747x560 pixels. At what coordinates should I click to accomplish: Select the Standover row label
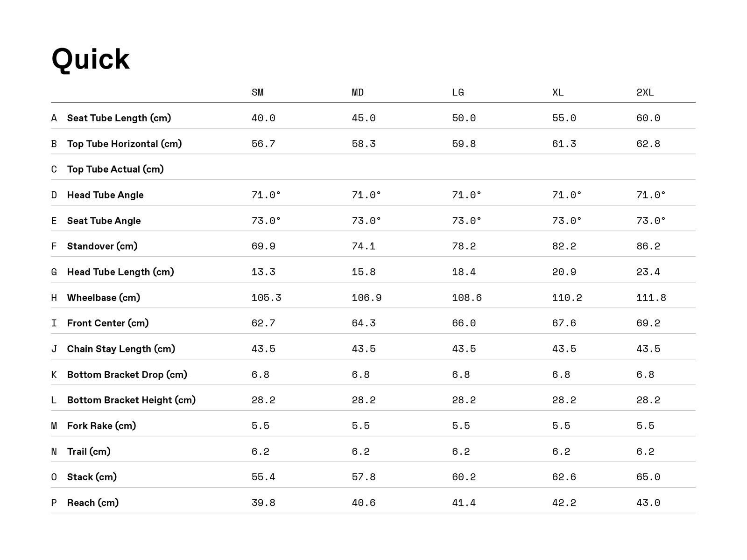pyautogui.click(x=102, y=246)
